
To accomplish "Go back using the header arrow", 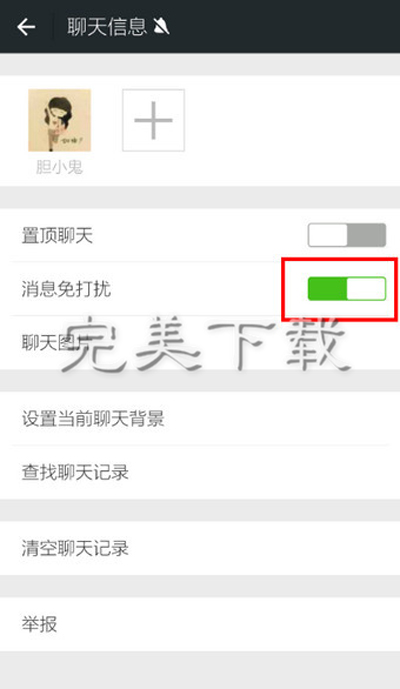I will 26,27.
